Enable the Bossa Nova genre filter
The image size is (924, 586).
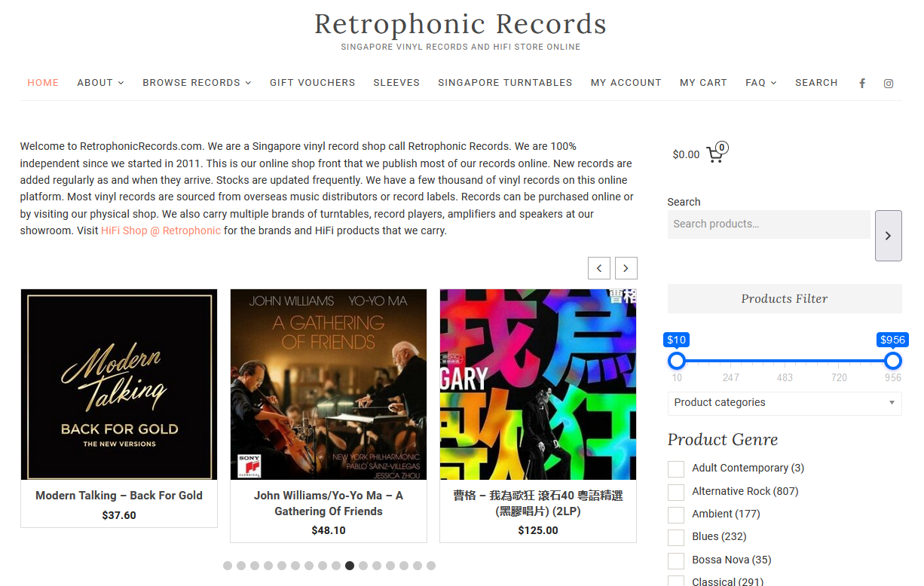676,561
